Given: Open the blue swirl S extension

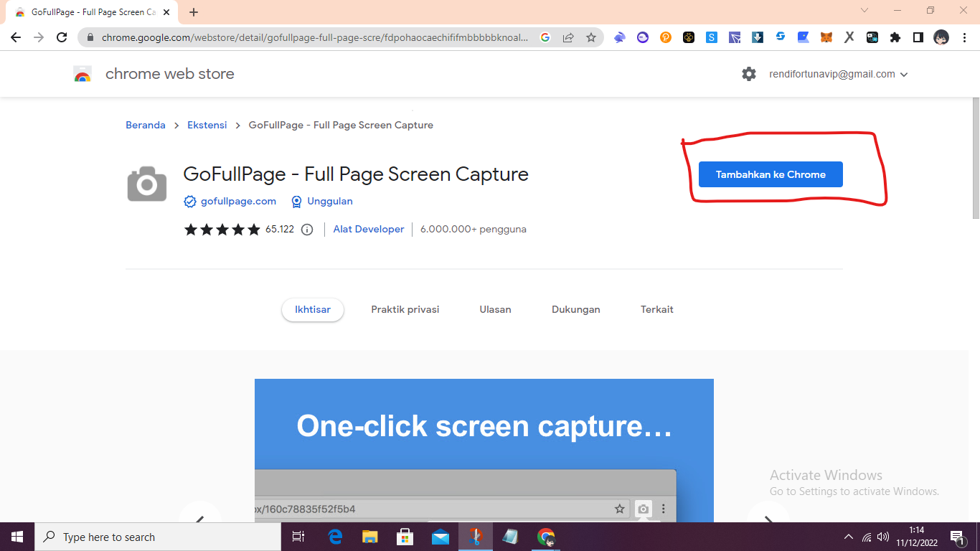Looking at the screenshot, I should point(781,37).
